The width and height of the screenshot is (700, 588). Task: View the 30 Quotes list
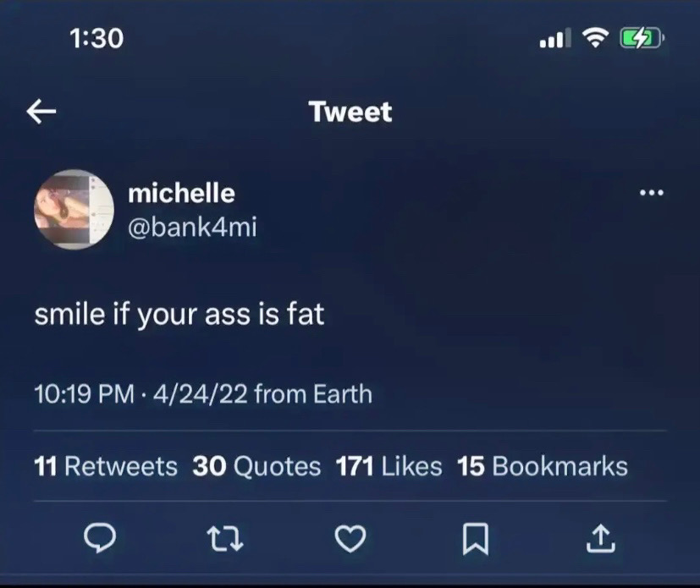pos(256,466)
